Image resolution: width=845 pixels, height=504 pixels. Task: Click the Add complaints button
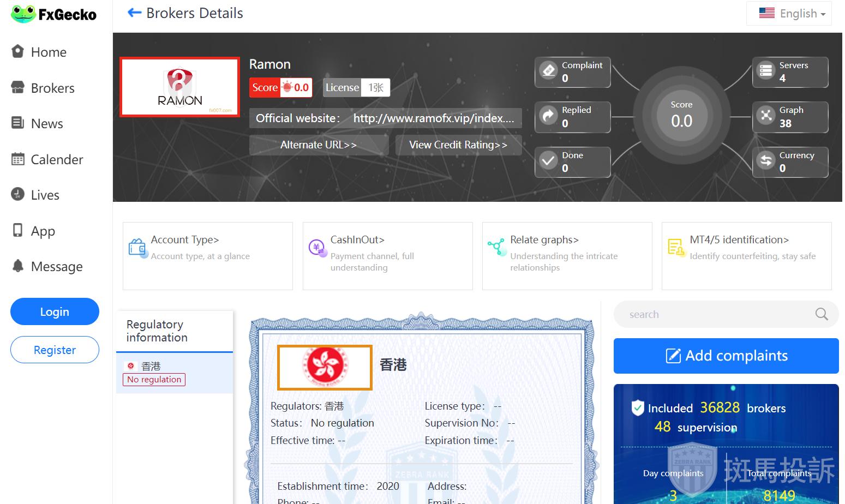tap(726, 356)
